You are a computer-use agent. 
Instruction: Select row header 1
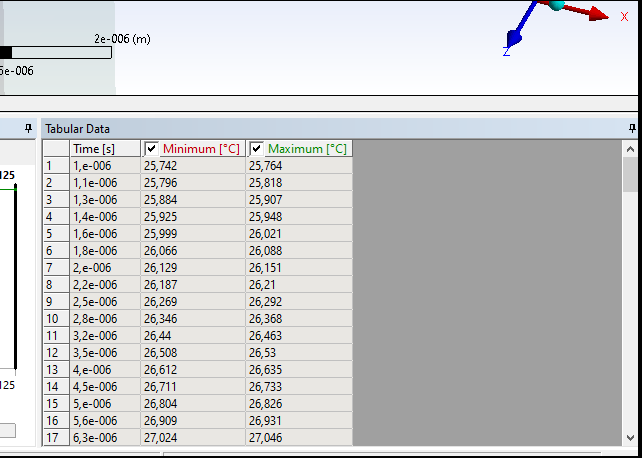[x=57, y=166]
